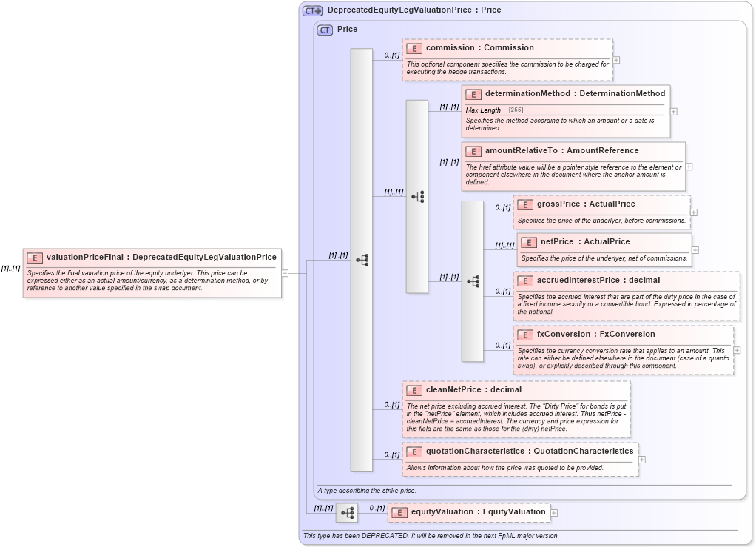Click the CT icon beside Price

pyautogui.click(x=325, y=30)
